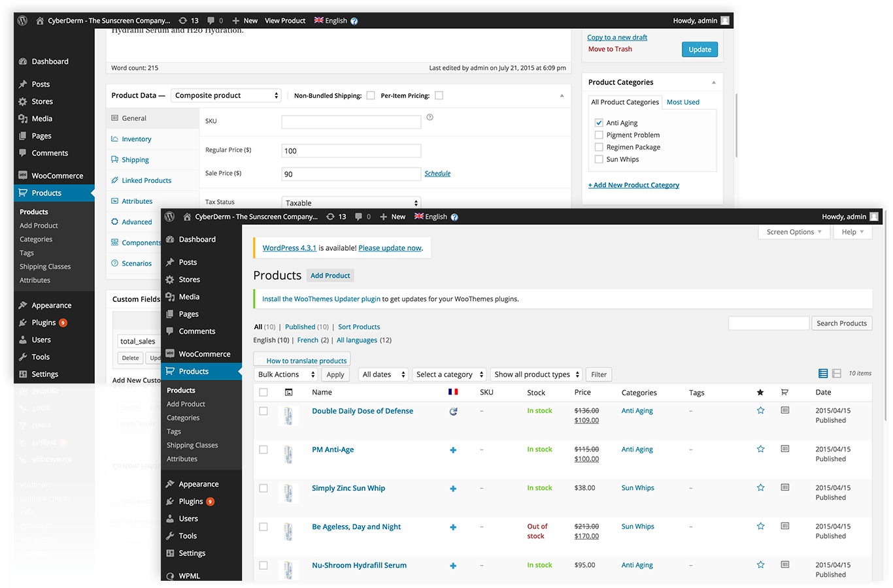Click Add Product button beside Products heading
The height and width of the screenshot is (588, 893).
[330, 276]
